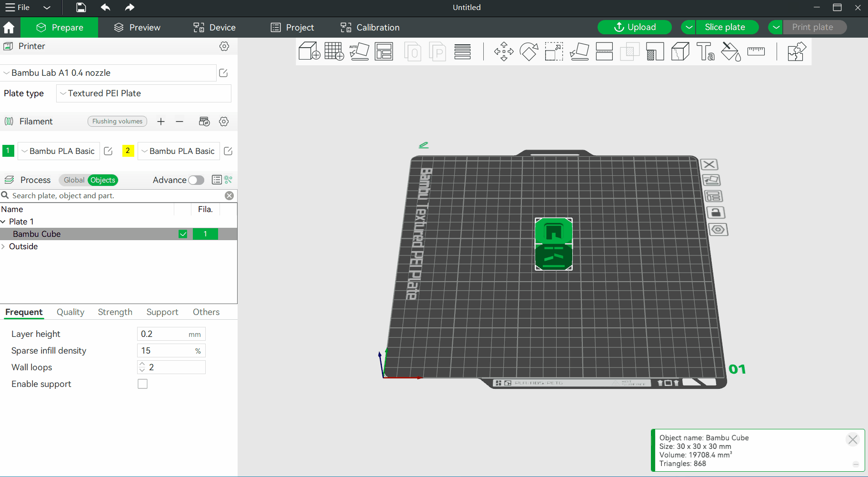Switch Process scope to Objects
Image resolution: width=868 pixels, height=477 pixels.
[x=103, y=180]
